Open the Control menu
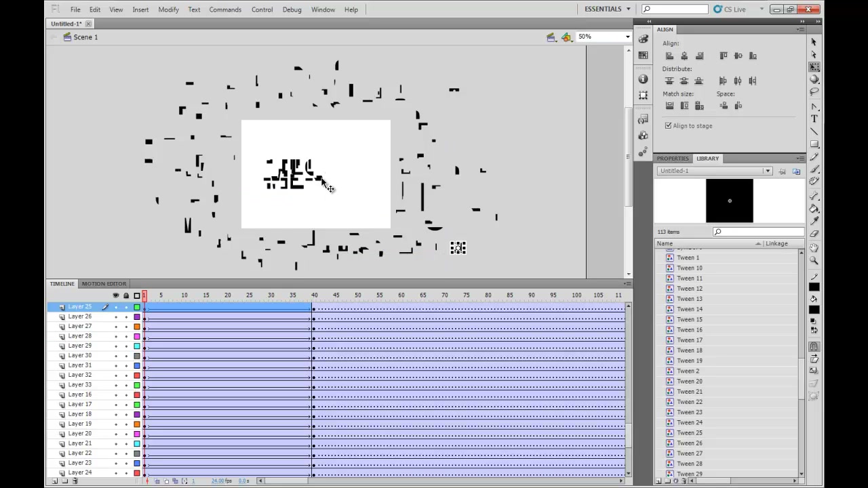 [x=262, y=9]
